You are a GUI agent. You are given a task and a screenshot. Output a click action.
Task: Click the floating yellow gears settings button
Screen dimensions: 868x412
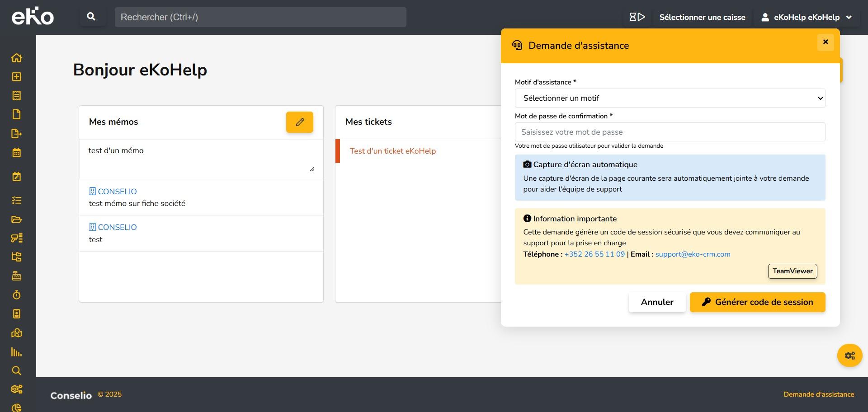[x=849, y=356]
